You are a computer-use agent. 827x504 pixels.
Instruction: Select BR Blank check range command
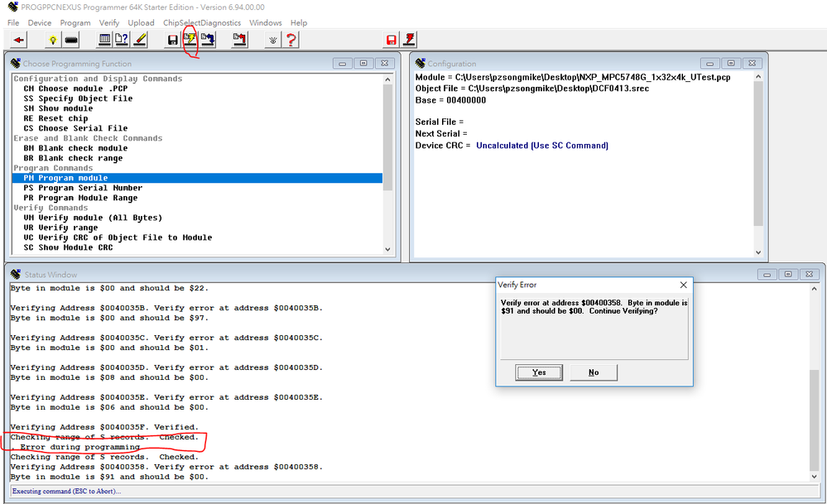tap(73, 158)
